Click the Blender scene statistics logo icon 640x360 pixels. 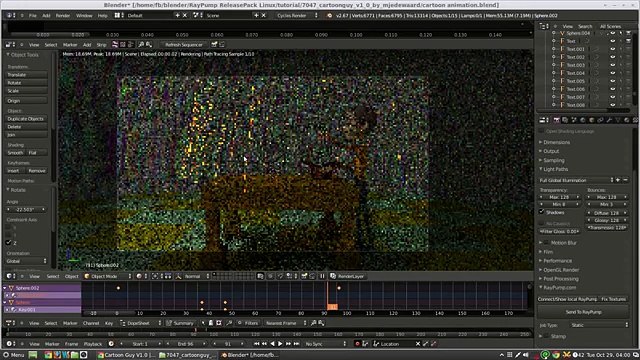(329, 16)
